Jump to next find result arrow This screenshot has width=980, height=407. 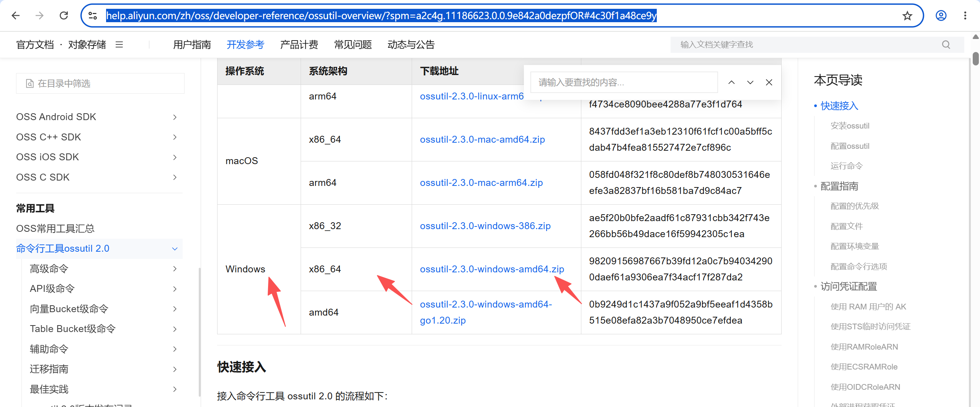coord(750,82)
